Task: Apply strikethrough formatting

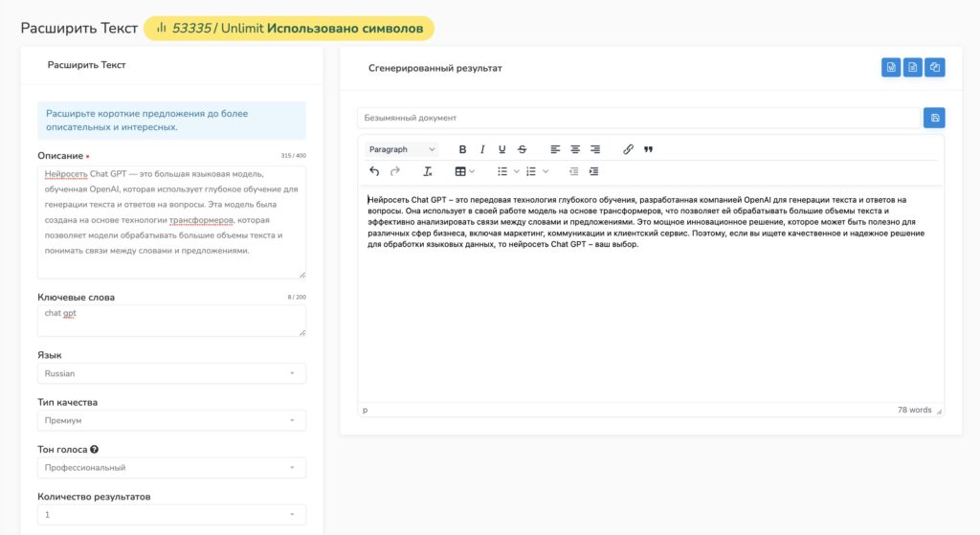Action: (x=522, y=149)
